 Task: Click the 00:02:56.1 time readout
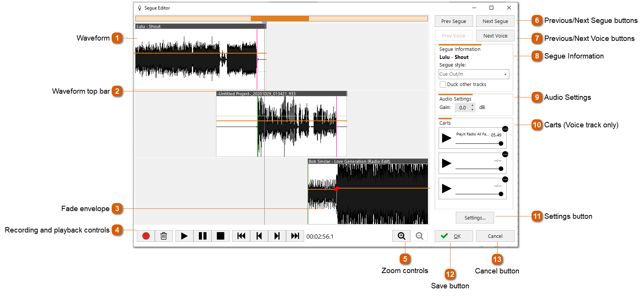pos(320,236)
